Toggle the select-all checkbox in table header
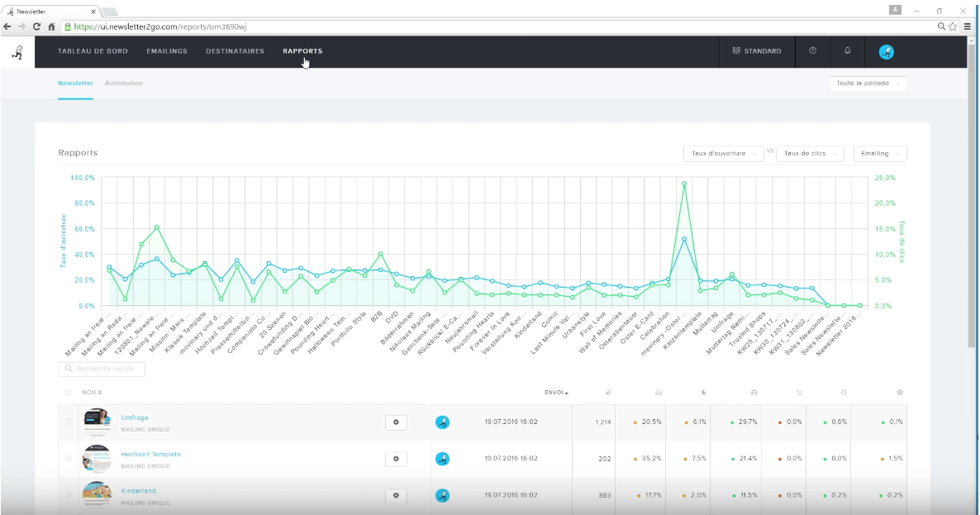Viewport: 980px width, 515px height. click(69, 392)
